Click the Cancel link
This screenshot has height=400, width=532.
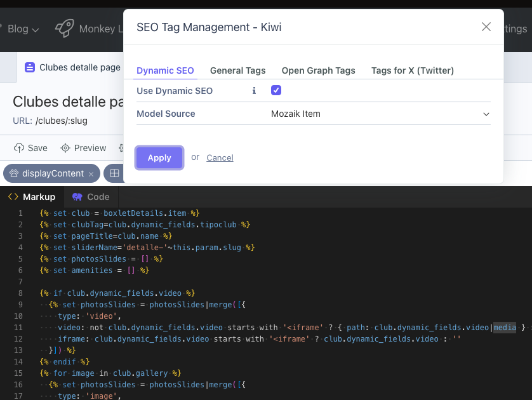point(220,157)
